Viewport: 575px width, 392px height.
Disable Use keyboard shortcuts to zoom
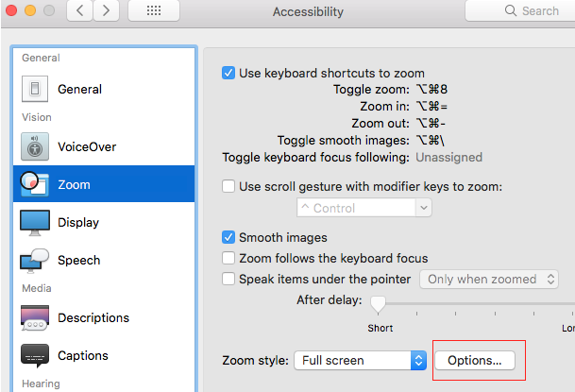228,73
